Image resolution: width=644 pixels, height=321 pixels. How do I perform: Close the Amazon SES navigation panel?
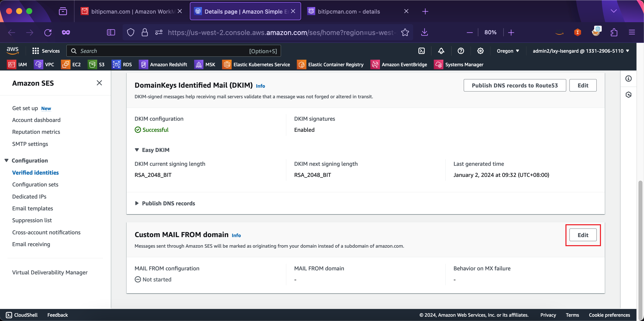tap(99, 83)
